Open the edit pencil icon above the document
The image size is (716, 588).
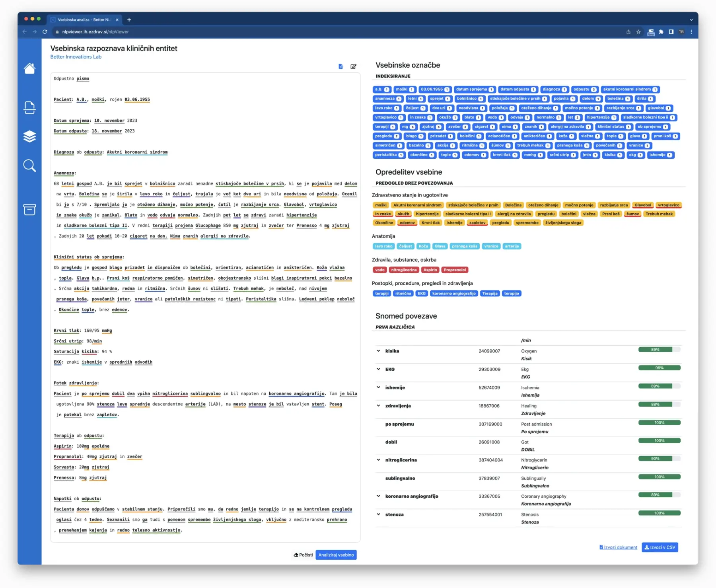tap(353, 66)
